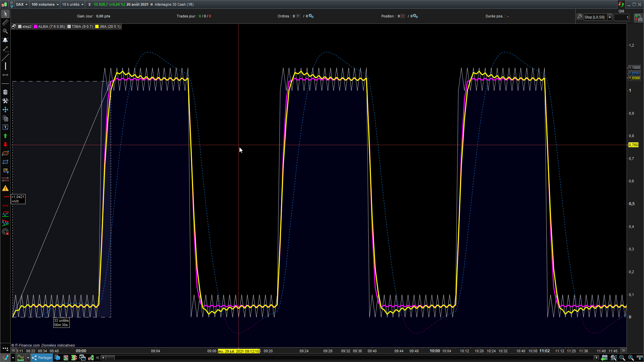Image resolution: width=644 pixels, height=362 pixels.
Task: Click the Qté quantity input field
Action: click(x=621, y=17)
